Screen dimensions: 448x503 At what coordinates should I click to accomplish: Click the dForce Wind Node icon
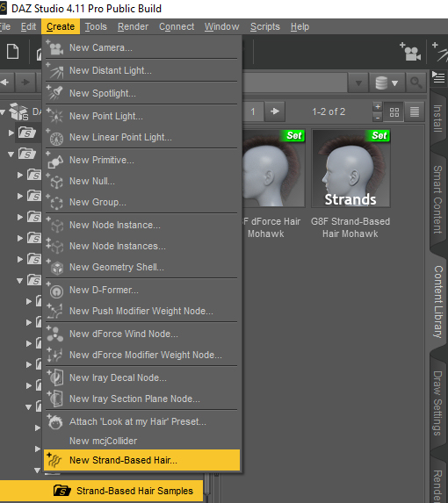coord(55,334)
